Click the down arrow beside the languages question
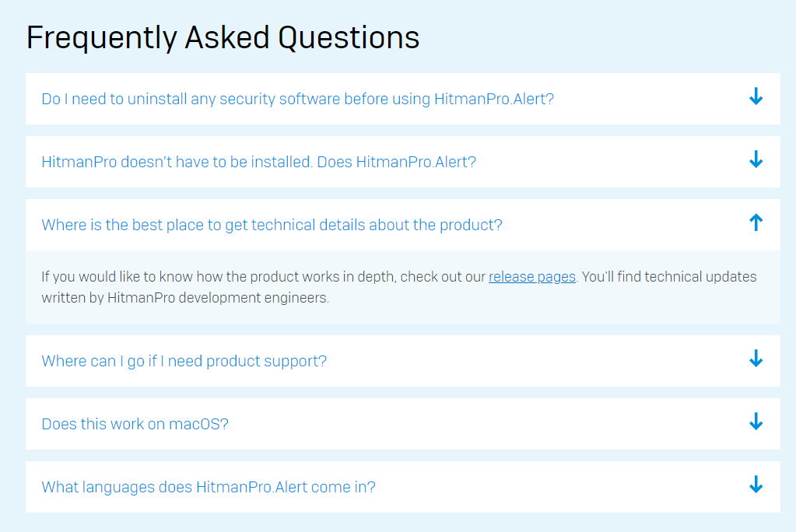Screen dimensions: 796x532 (756, 485)
